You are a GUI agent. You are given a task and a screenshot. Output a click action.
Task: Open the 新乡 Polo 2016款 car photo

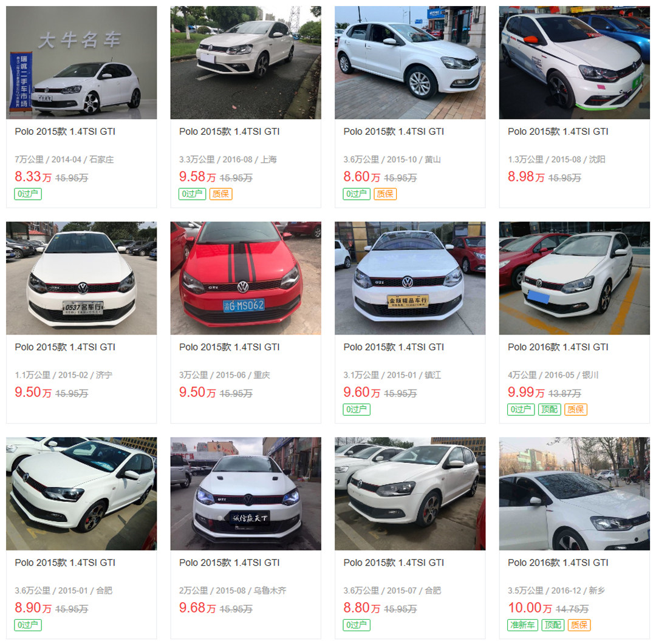(575, 493)
